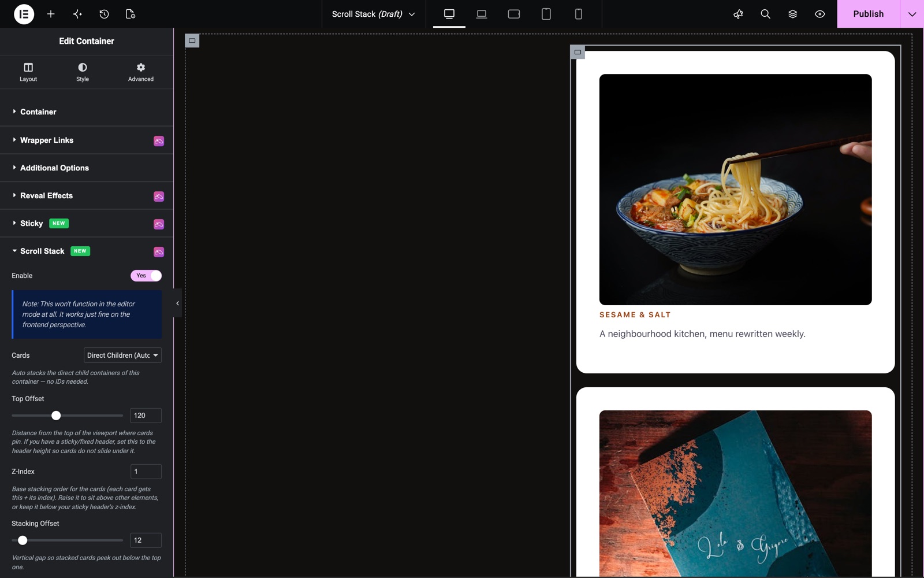Expand the Container section
The image size is (924, 578).
(87, 112)
